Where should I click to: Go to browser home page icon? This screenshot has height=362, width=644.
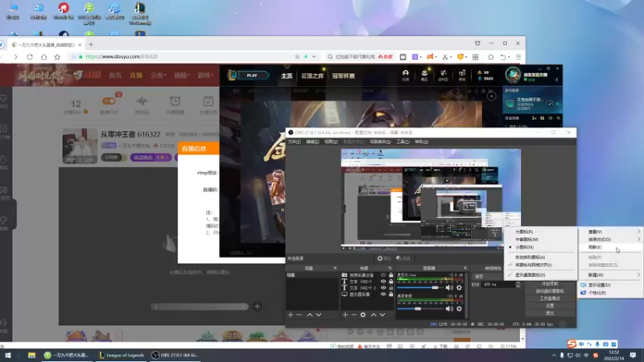point(43,56)
